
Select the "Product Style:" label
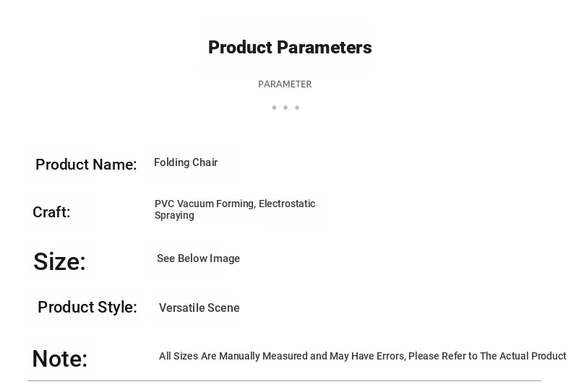87,308
